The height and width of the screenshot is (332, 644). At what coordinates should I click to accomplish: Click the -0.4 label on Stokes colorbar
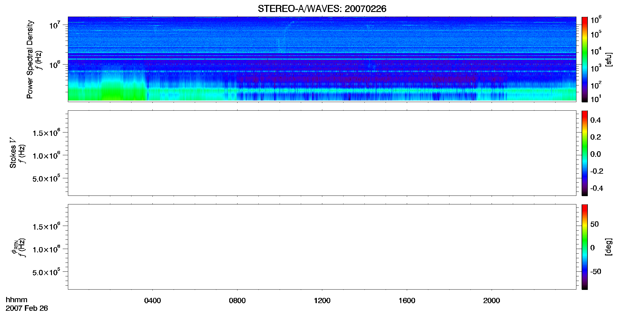(x=597, y=188)
